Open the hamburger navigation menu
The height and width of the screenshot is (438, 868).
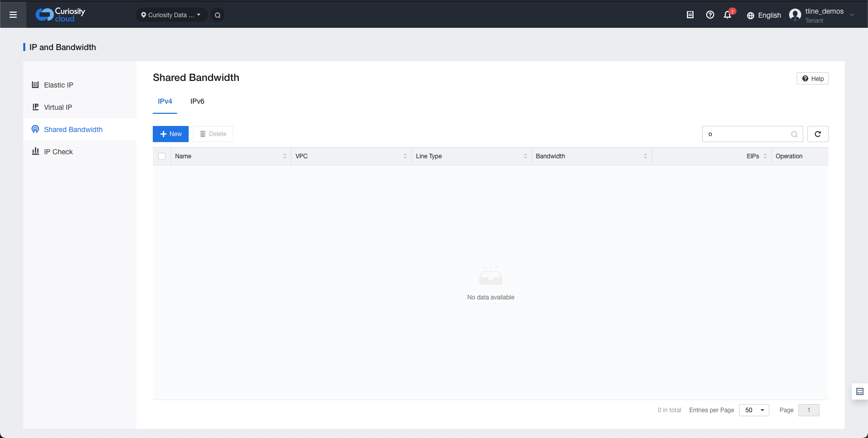13,15
